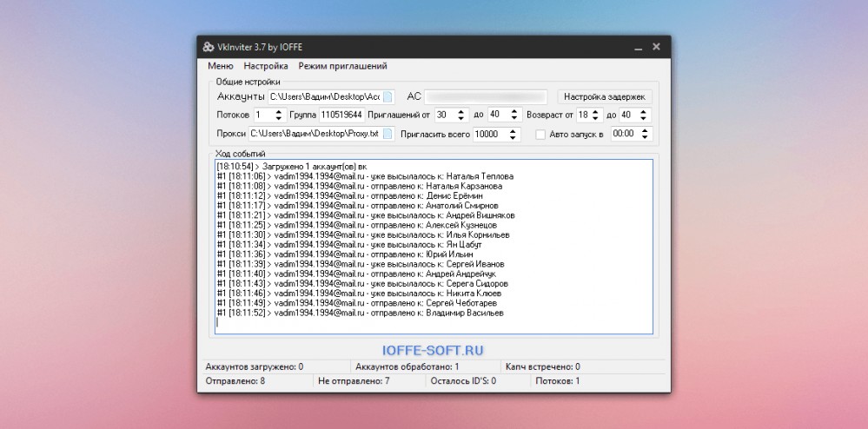Minimize the VkInviter window
The width and height of the screenshot is (868, 429).
click(x=639, y=48)
